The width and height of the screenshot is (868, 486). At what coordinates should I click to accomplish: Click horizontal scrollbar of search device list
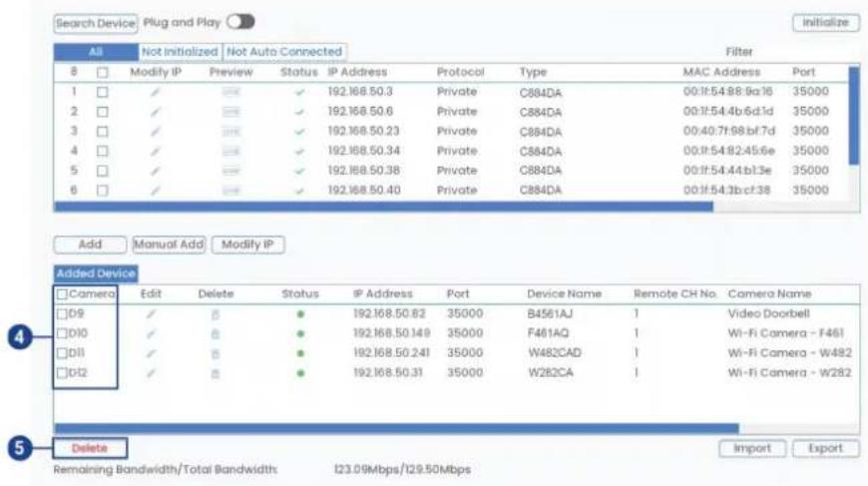(x=383, y=207)
